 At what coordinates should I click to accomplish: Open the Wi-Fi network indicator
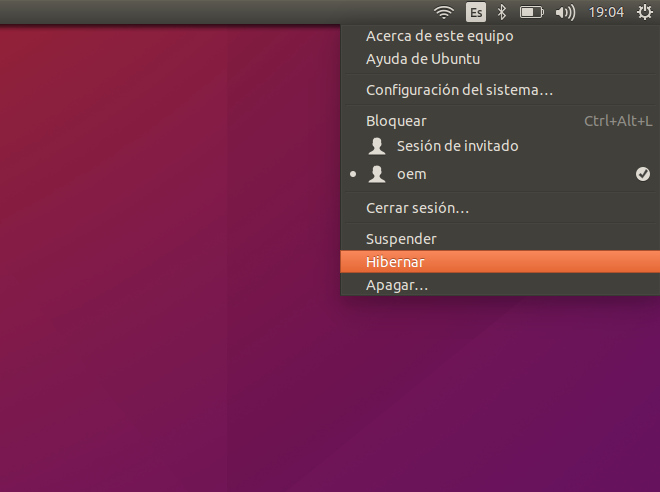coord(444,12)
